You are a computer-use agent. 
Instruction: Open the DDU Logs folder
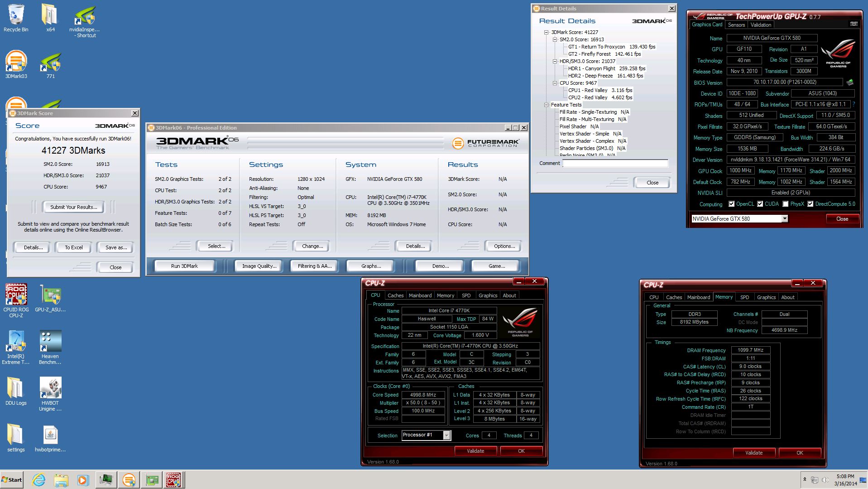[x=16, y=391]
